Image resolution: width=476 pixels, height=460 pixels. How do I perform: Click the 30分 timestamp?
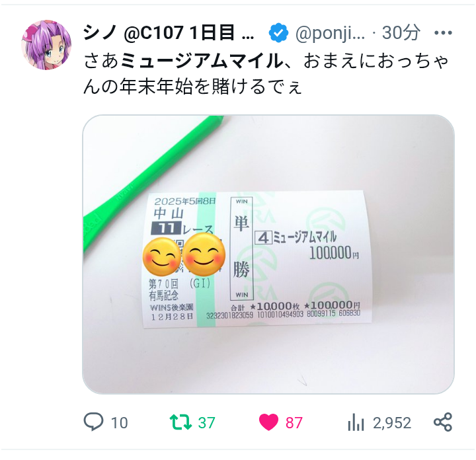coord(401,33)
